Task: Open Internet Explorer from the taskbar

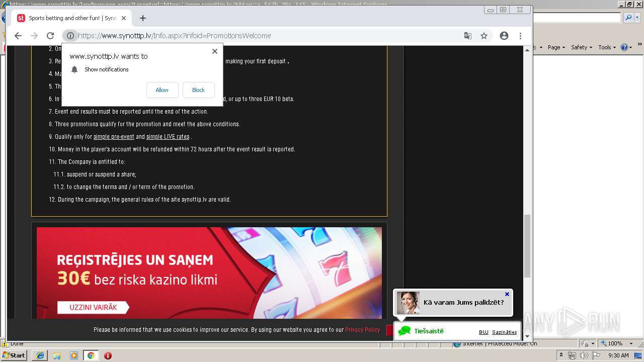Action: click(x=40, y=355)
